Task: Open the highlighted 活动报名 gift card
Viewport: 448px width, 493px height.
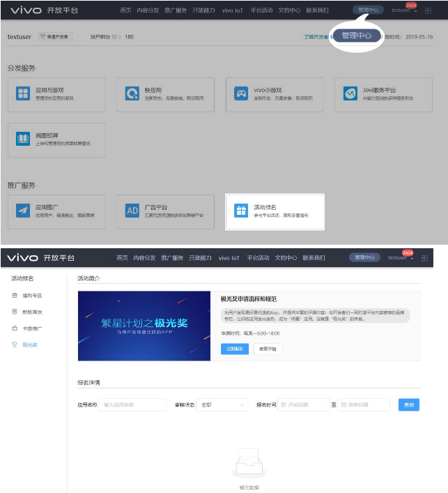Action: (x=275, y=211)
